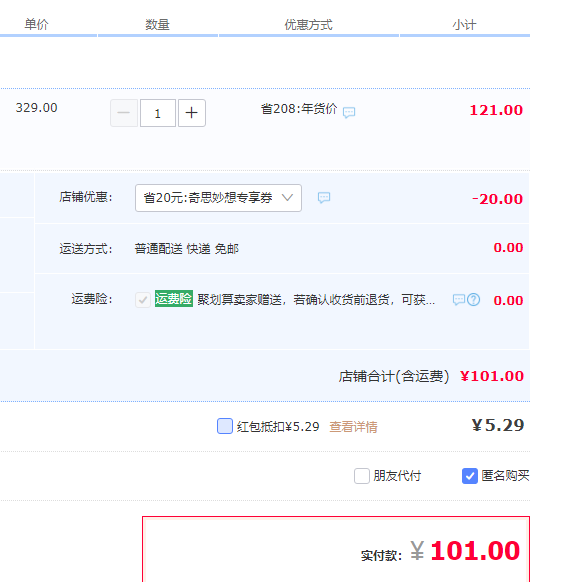Uncheck the 匿名购买 checkbox
Image resolution: width=579 pixels, height=582 pixels.
click(470, 476)
